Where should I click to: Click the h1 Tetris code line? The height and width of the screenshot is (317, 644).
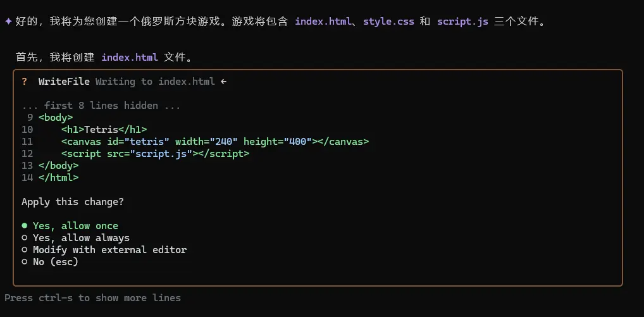coord(104,130)
